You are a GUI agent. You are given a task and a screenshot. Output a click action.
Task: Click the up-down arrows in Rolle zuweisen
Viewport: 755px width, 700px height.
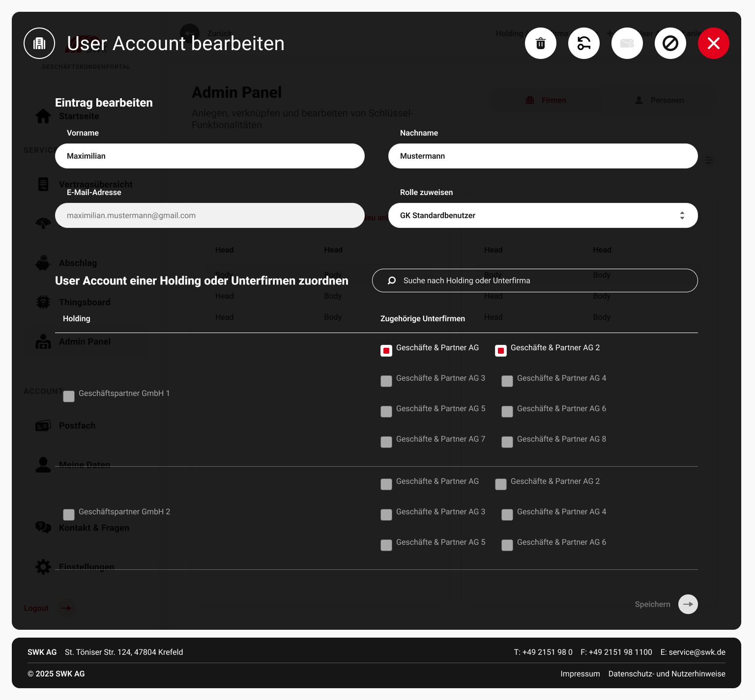tap(682, 215)
